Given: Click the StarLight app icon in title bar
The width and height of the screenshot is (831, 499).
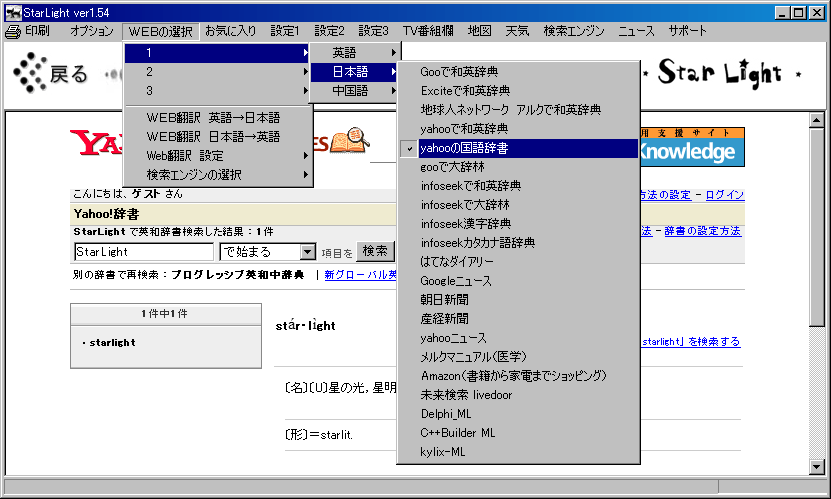Looking at the screenshot, I should [13, 12].
